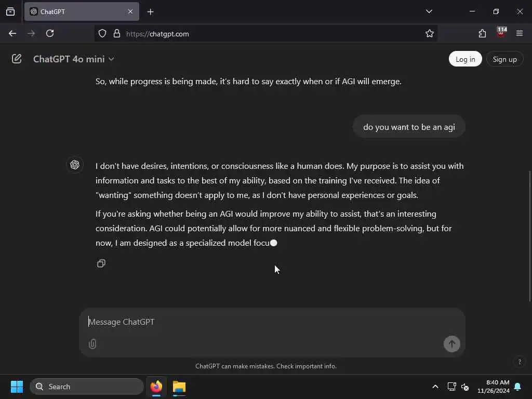The width and height of the screenshot is (532, 399).
Task: Open the Firefox View icon at top-left
Action: [10, 11]
